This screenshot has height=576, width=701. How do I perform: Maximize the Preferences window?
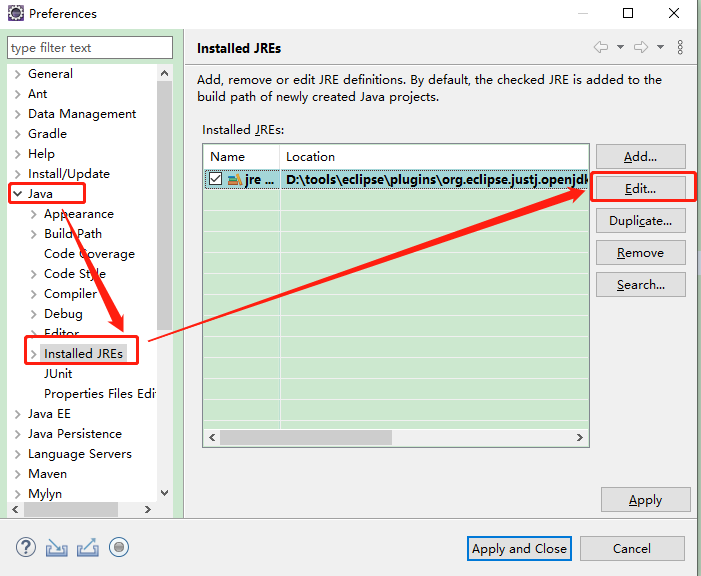[x=628, y=13]
